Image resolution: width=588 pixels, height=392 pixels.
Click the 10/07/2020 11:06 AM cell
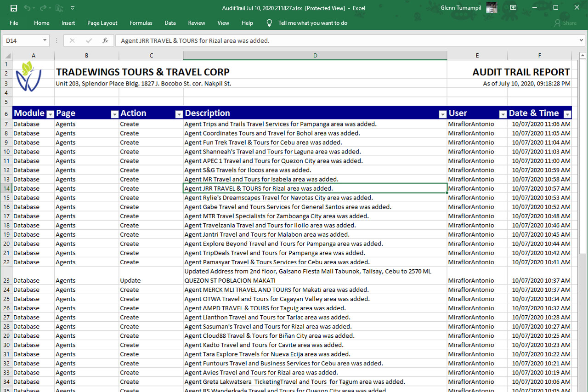coord(539,124)
